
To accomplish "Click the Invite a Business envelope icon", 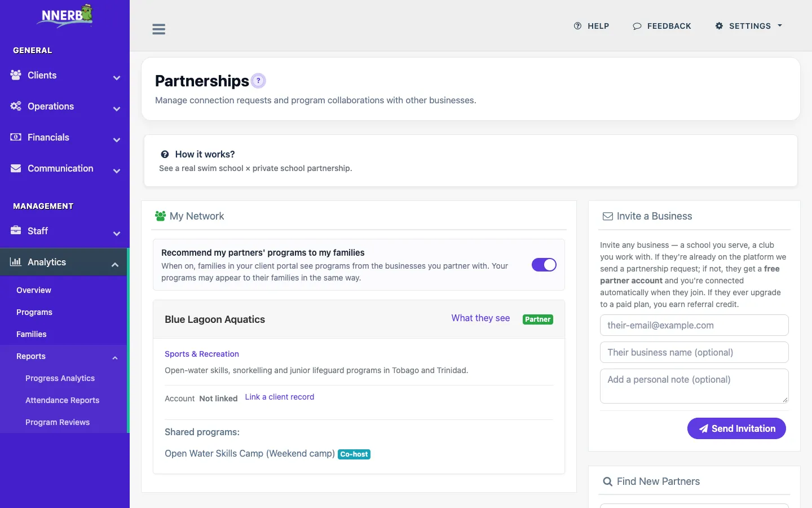I will click(608, 216).
